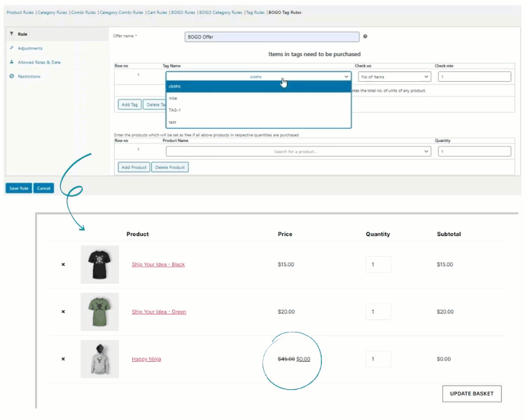
Task: Open Ship Your Idea - Black link
Action: coord(158,265)
